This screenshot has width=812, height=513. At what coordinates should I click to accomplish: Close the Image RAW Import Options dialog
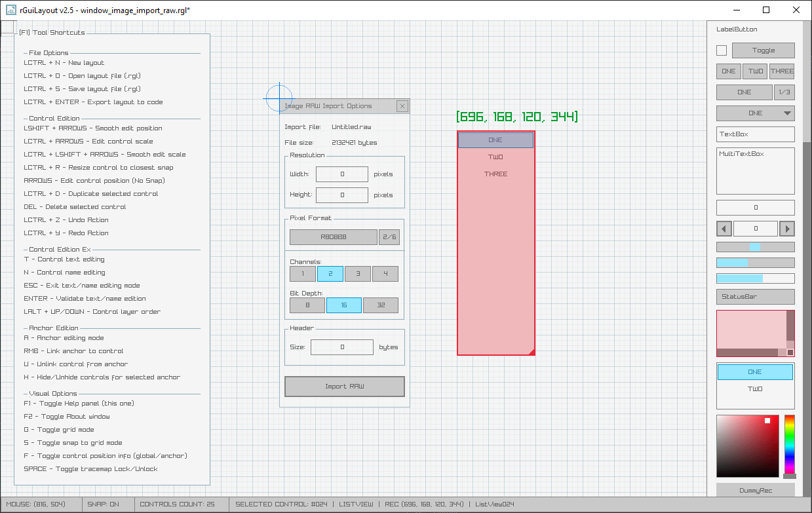(402, 105)
